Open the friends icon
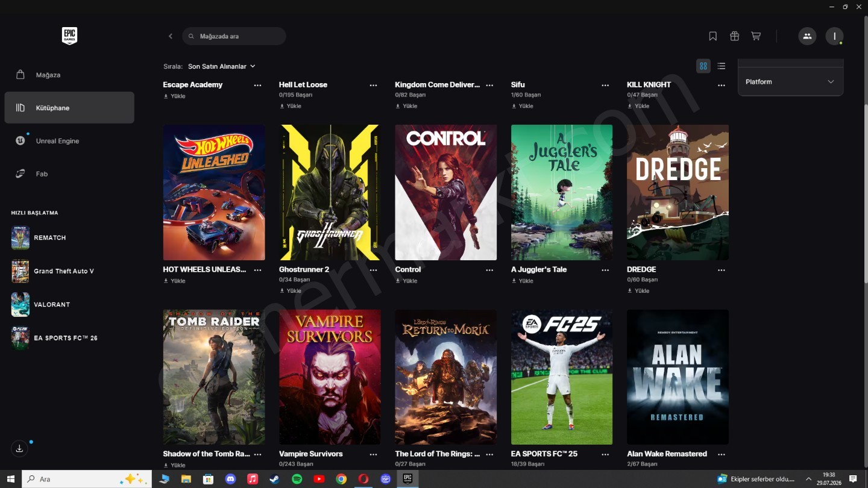Screen dimensions: 868x488 click(x=807, y=36)
